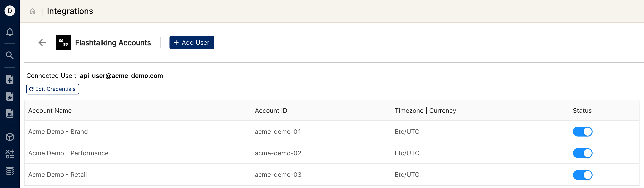Click Etc/UTC in the Brand row
The height and width of the screenshot is (188, 644).
407,132
